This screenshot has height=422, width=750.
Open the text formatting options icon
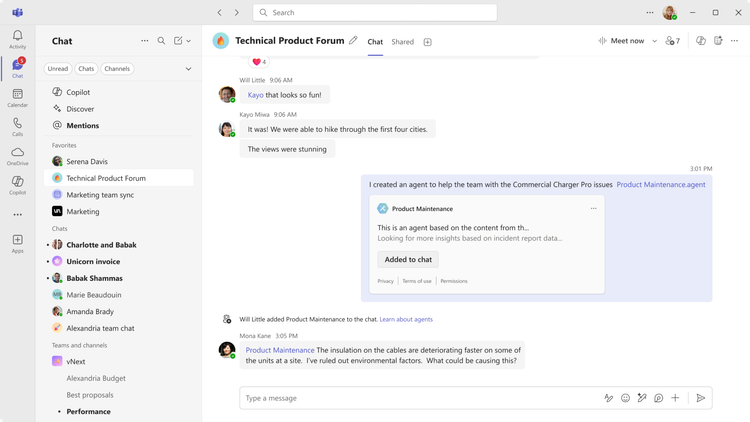(608, 398)
